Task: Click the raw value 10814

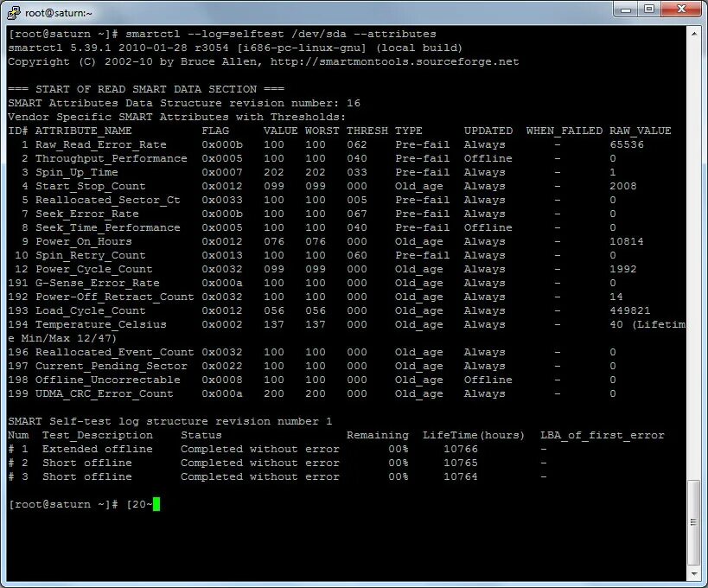Action: tap(627, 241)
